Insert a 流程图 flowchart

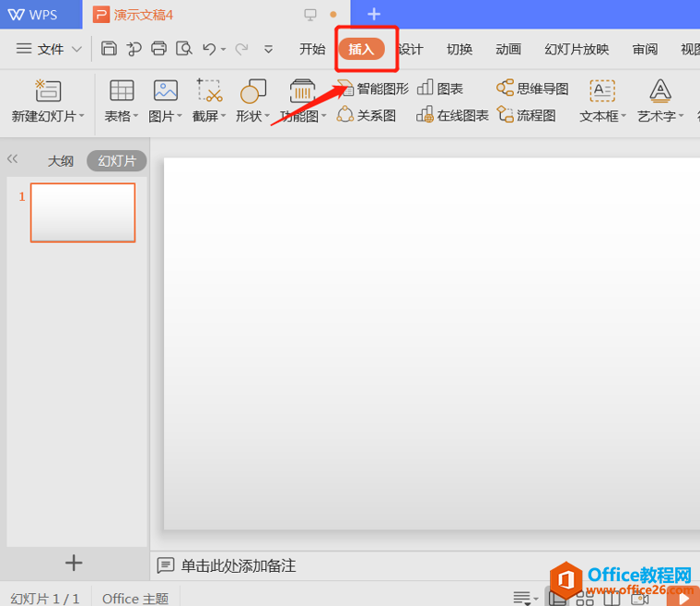pos(527,115)
